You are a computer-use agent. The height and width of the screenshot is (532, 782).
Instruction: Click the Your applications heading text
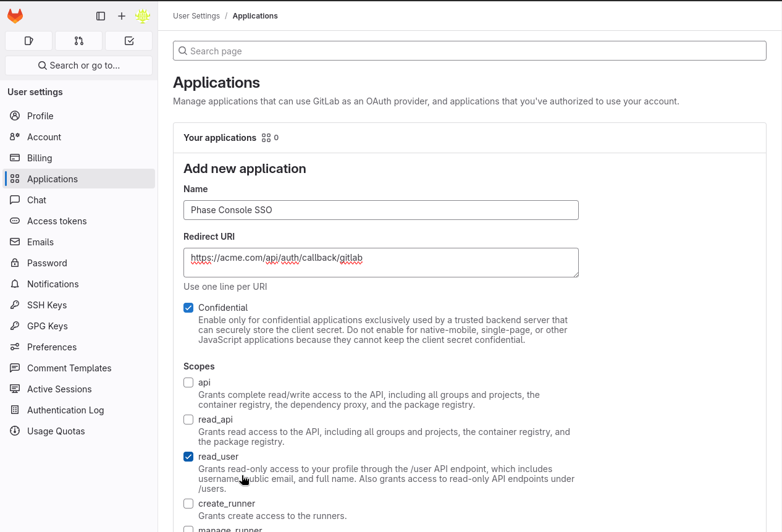point(220,138)
